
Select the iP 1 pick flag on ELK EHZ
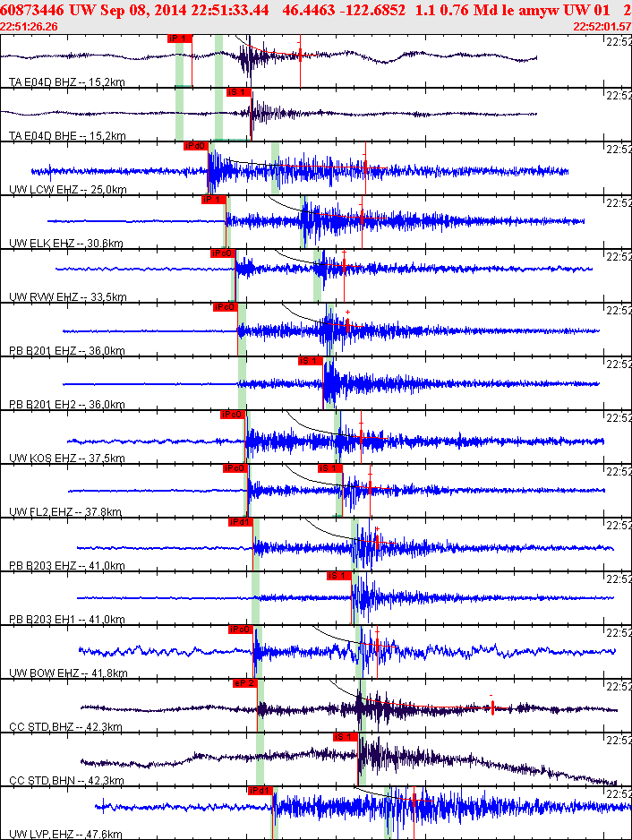[x=214, y=200]
